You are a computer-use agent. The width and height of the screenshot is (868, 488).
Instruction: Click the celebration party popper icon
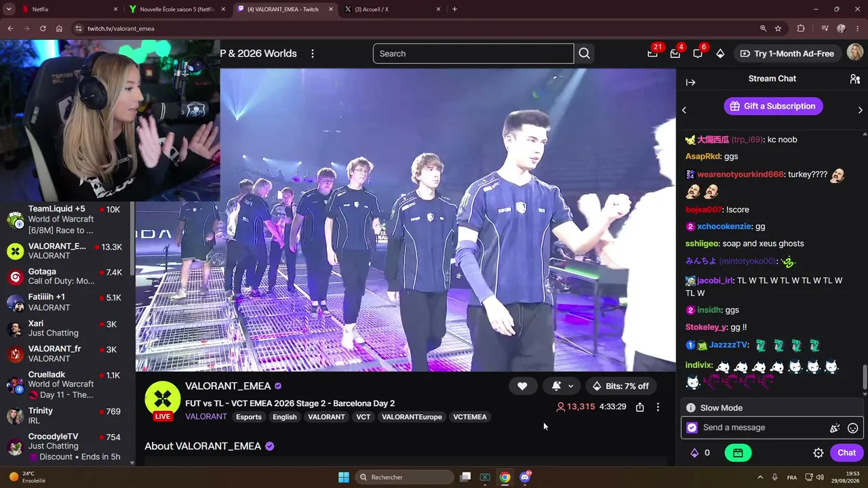(835, 428)
